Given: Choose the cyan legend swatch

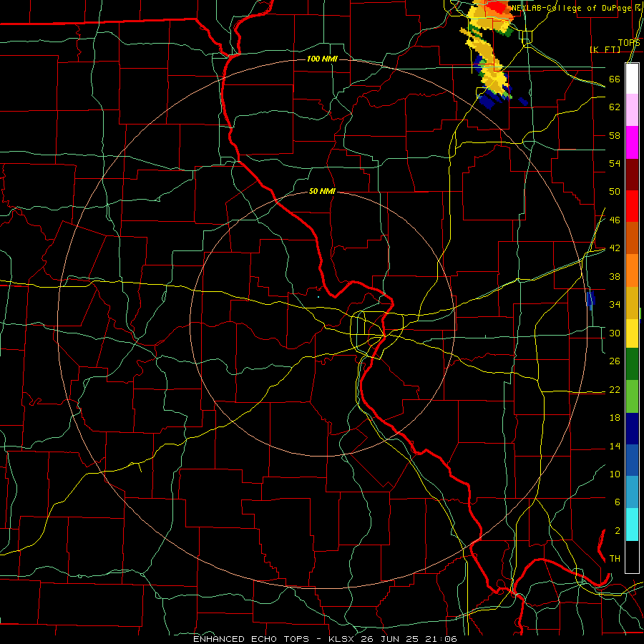Looking at the screenshot, I should coord(632,525).
